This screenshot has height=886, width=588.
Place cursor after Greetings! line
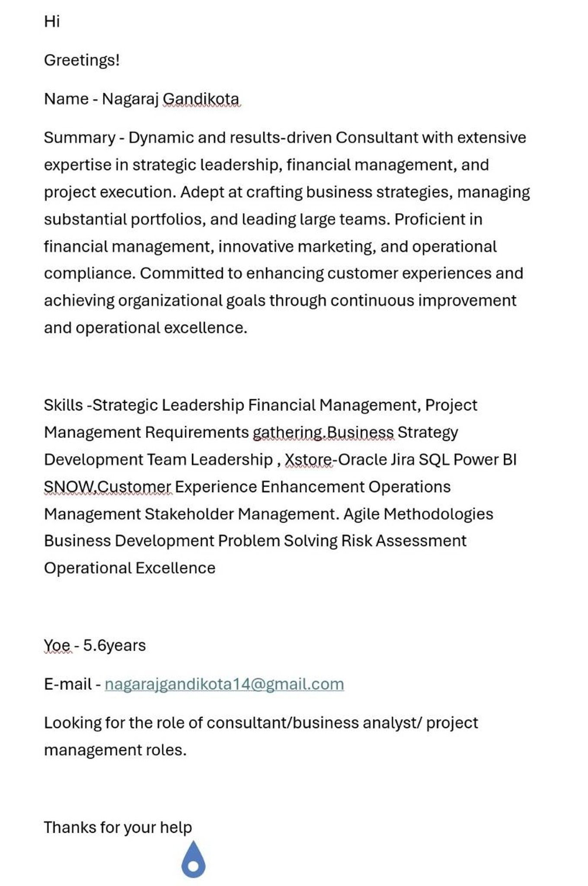pos(121,60)
